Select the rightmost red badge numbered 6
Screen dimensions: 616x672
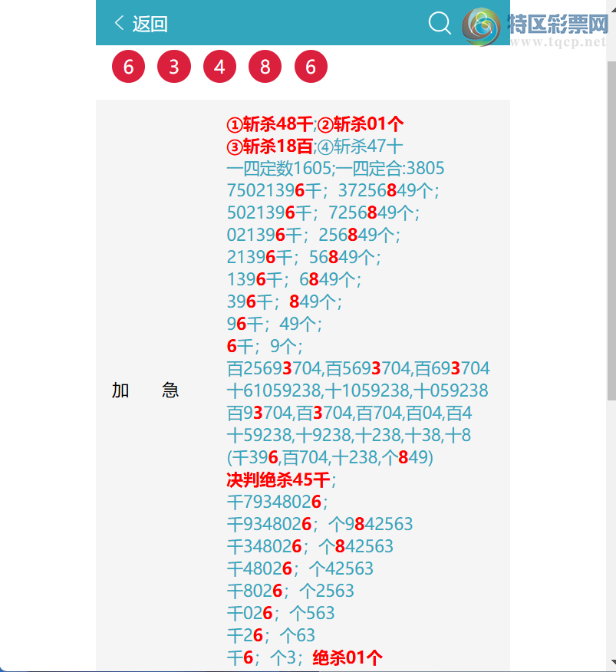[x=311, y=67]
